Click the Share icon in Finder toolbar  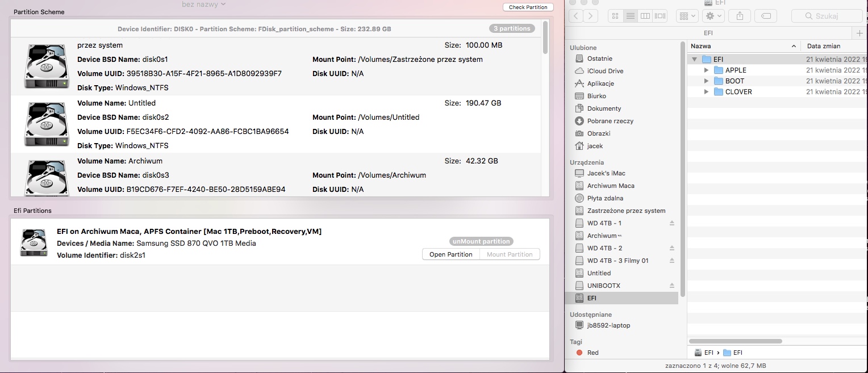pos(739,16)
